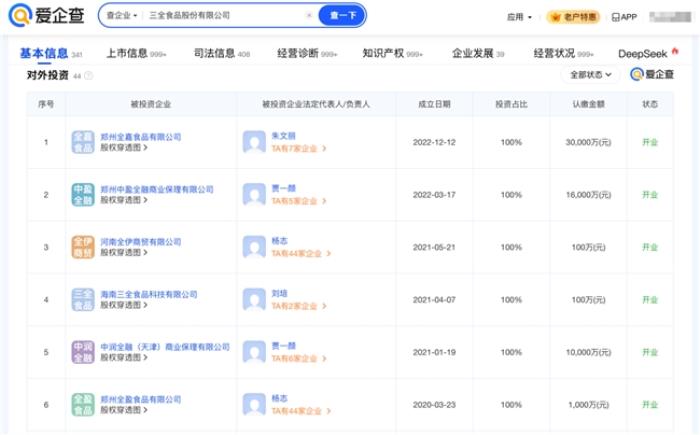This screenshot has width=700, height=435.
Task: Click the 2020-03-23 date cell
Action: (434, 405)
